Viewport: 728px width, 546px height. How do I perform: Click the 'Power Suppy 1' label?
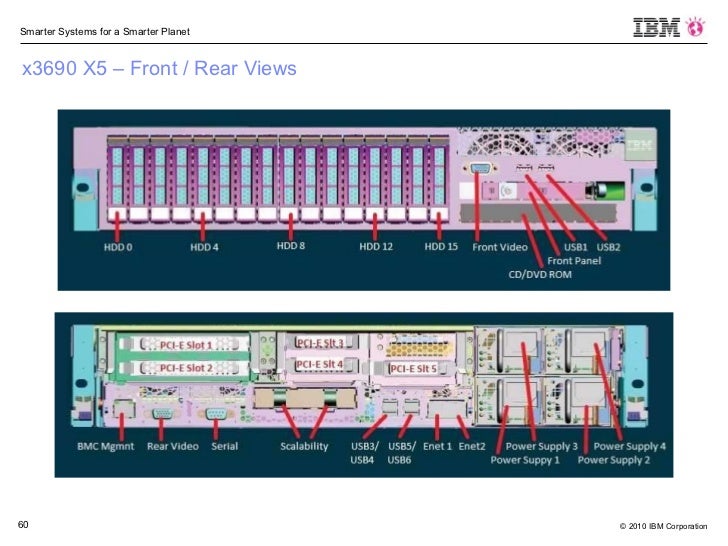tap(525, 460)
